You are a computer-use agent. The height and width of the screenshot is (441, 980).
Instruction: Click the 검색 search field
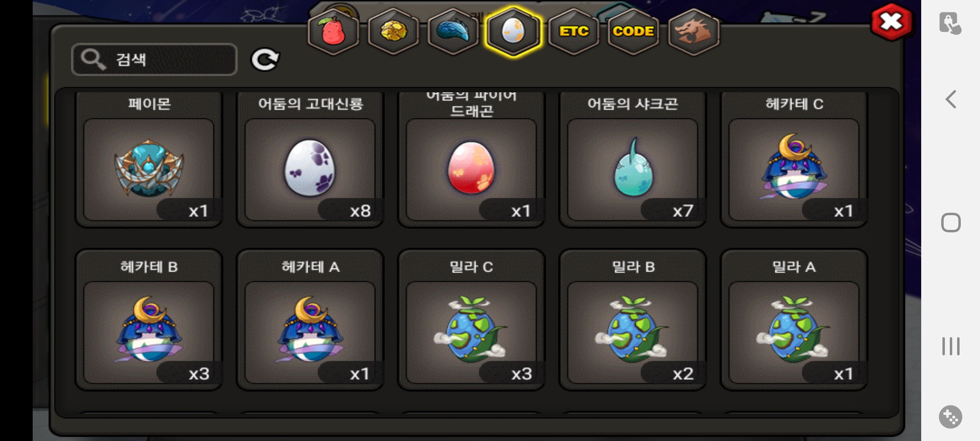pos(154,60)
